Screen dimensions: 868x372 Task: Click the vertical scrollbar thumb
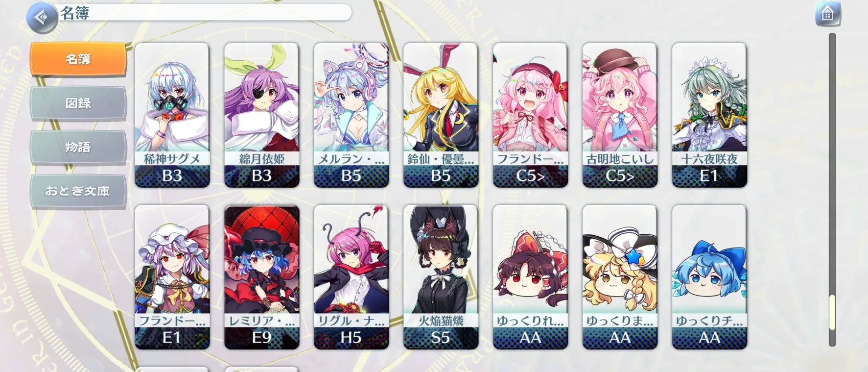(832, 312)
